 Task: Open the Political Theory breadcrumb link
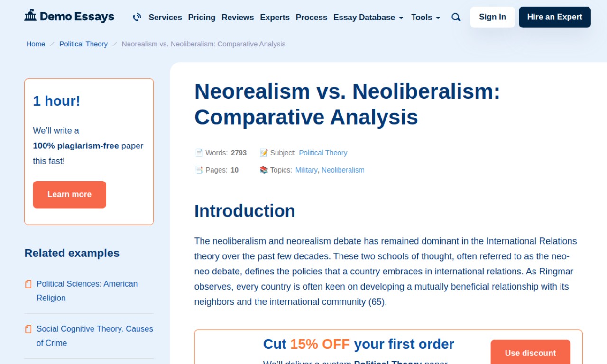coord(83,44)
